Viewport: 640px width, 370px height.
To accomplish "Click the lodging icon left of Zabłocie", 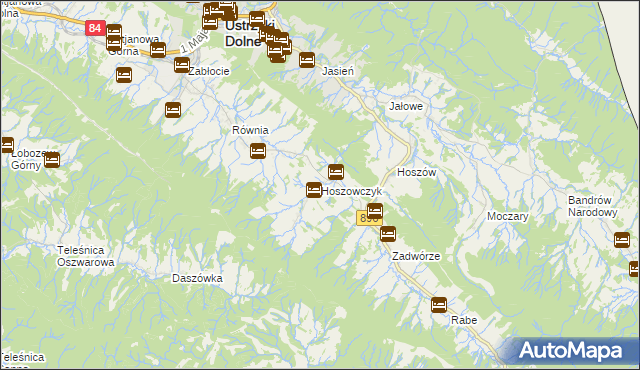I will (x=182, y=65).
